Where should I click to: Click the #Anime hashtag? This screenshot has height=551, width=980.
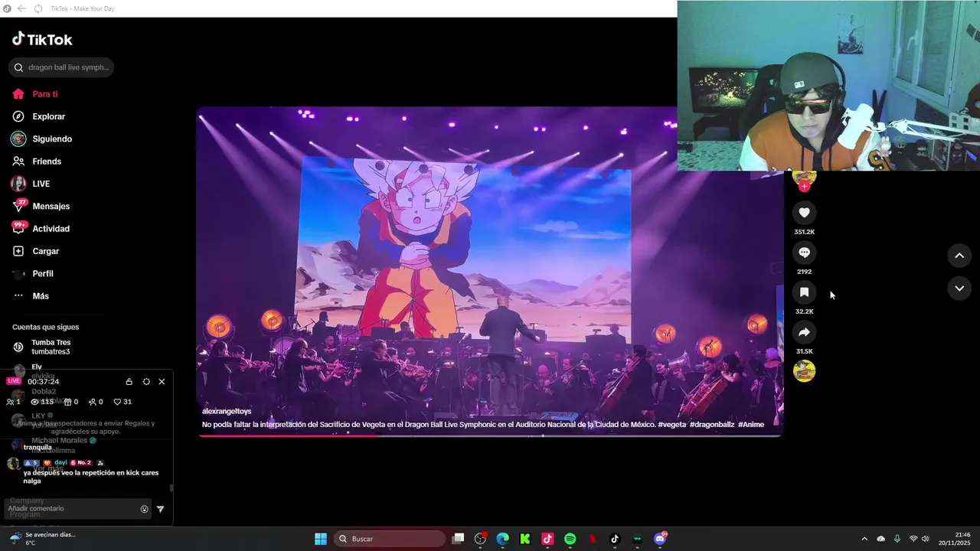[x=751, y=425]
